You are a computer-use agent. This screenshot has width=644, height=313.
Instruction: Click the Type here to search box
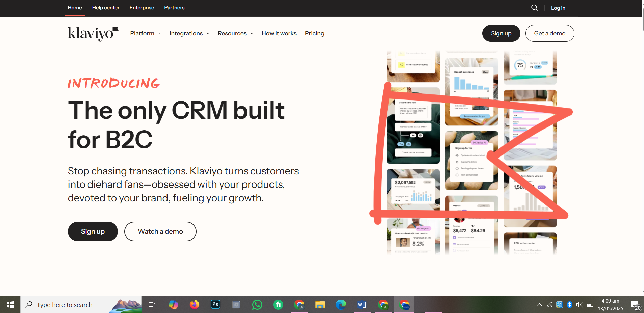pyautogui.click(x=81, y=305)
